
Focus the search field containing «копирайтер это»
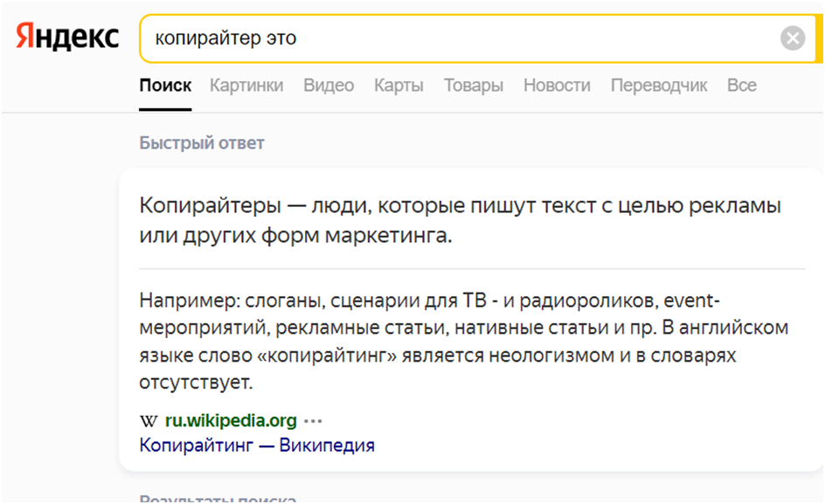point(454,38)
